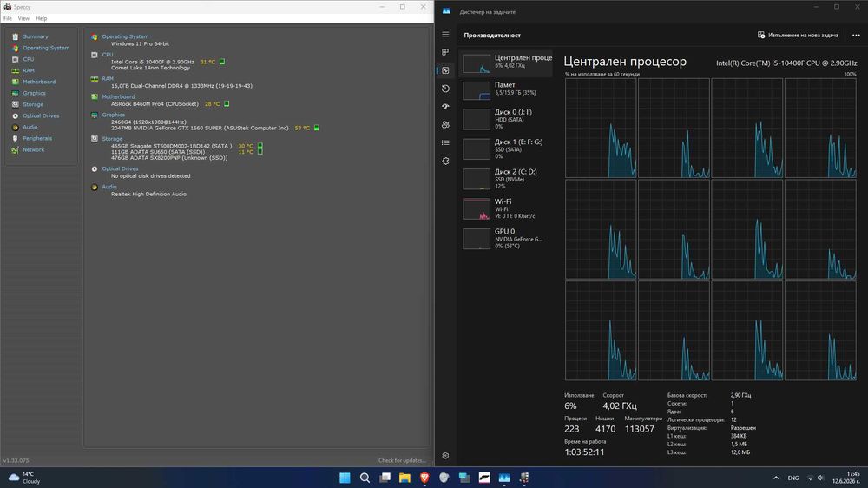Select Disk 1 (E: F: G:) entry
Viewport: 868px width, 488px height.
point(506,149)
